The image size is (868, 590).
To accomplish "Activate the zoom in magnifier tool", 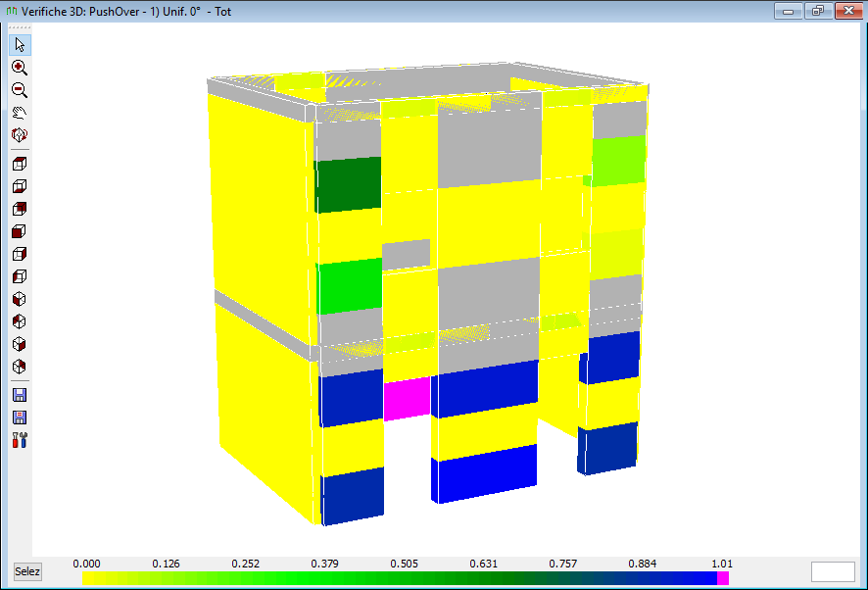I will (20, 67).
